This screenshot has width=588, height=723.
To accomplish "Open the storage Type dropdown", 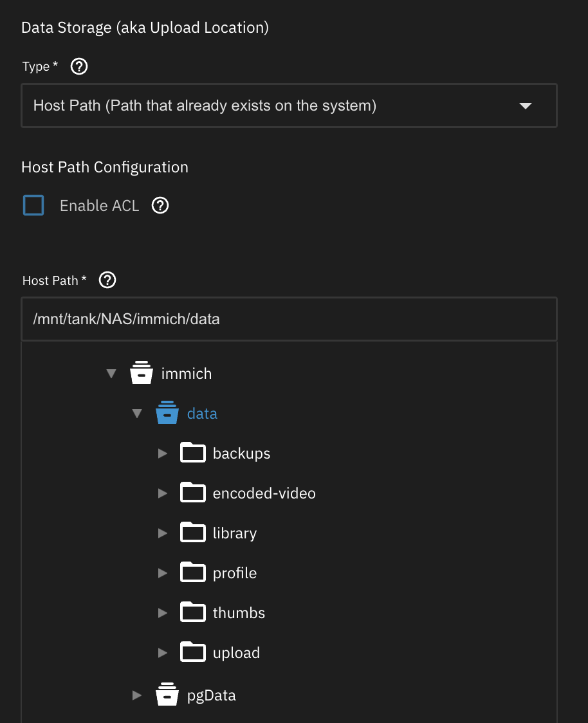I will pyautogui.click(x=289, y=105).
